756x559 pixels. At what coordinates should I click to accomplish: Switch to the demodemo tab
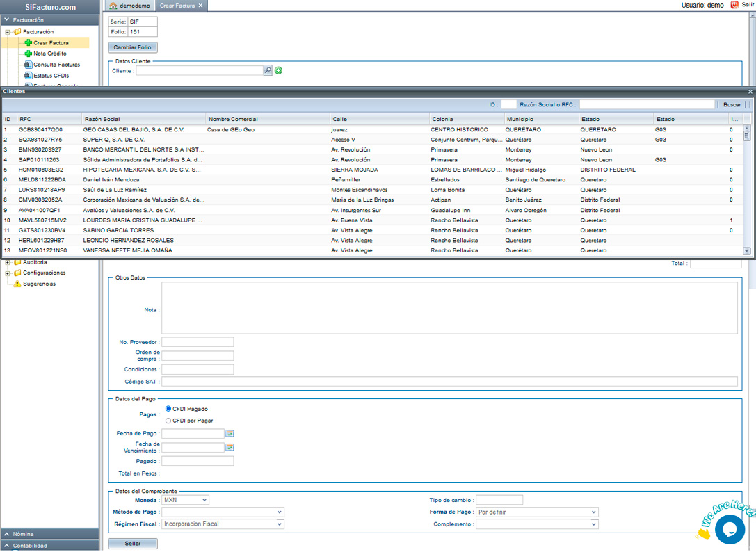coord(130,6)
